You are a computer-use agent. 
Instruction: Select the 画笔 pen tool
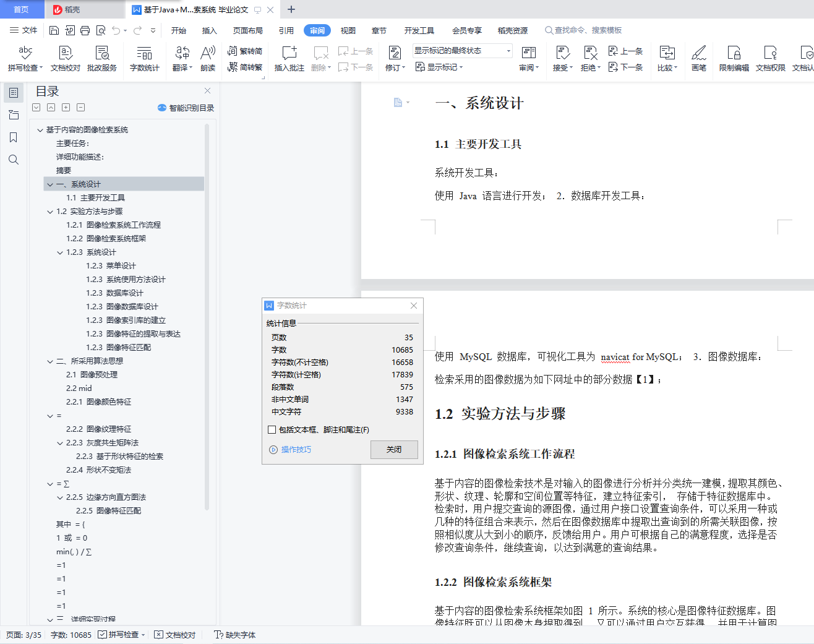tap(699, 59)
